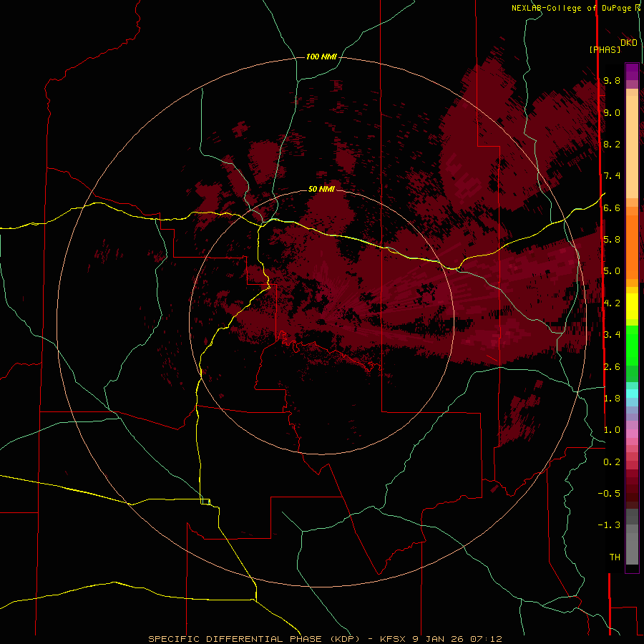Pick the bright green segment of the color bar
This screenshot has height=644, width=644.
[x=632, y=346]
